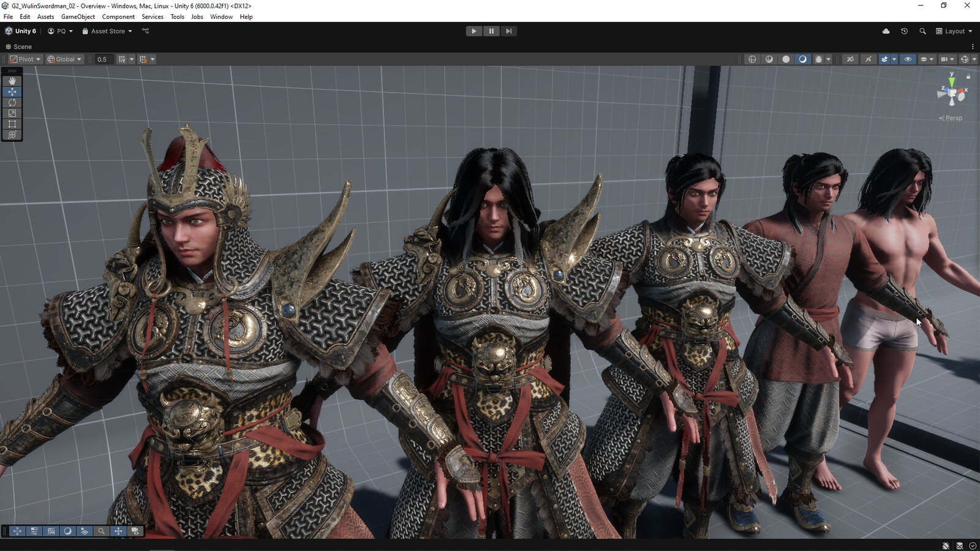Select the Rotate tool
The image size is (980, 551).
[12, 102]
